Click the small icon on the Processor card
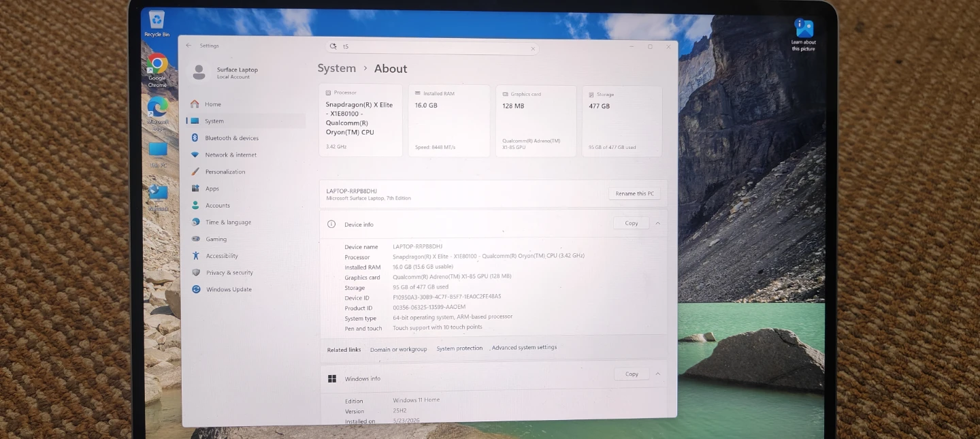Screen dimensions: 980x439 pos(328,93)
